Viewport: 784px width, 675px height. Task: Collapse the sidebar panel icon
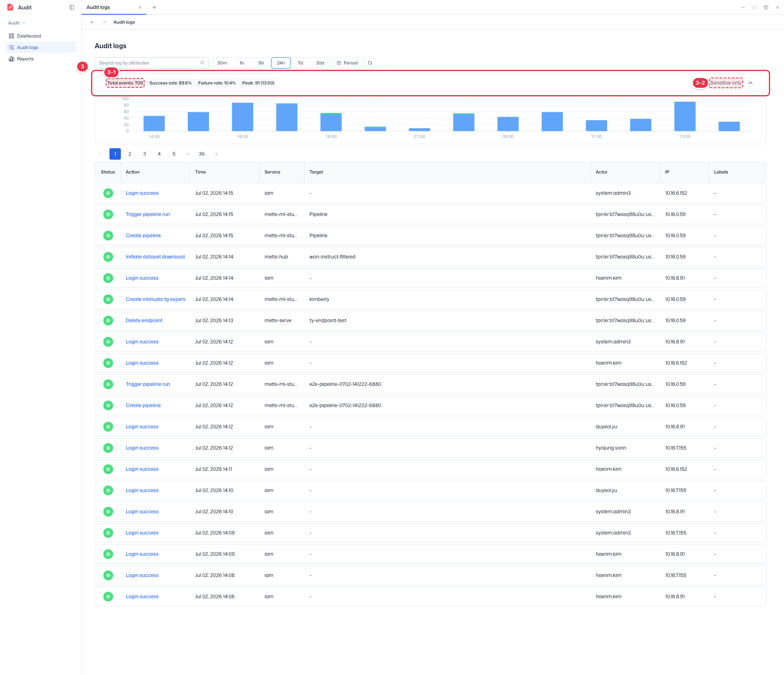(x=72, y=7)
